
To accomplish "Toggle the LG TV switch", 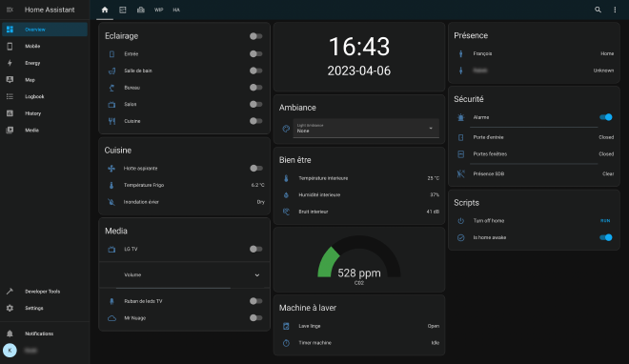I will coord(256,249).
